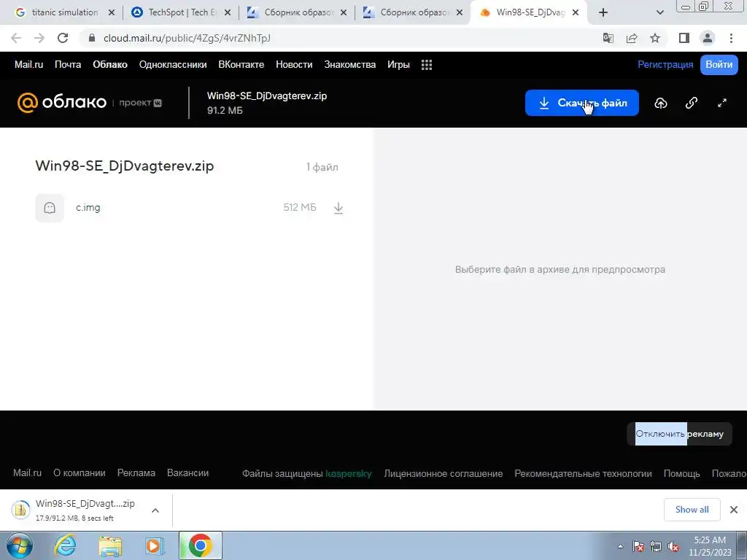Open a new tab with plus button
Image resolution: width=747 pixels, height=560 pixels.
point(603,13)
